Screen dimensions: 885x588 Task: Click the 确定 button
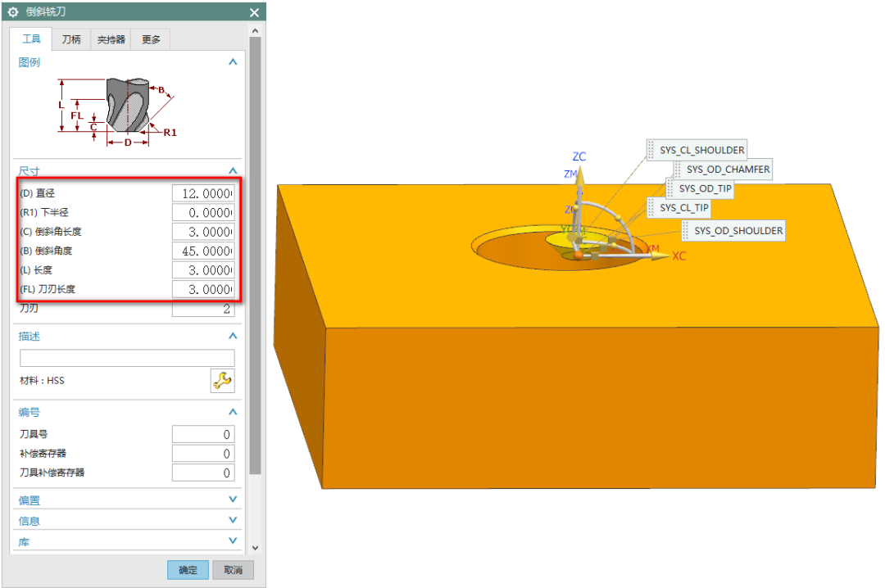click(188, 570)
